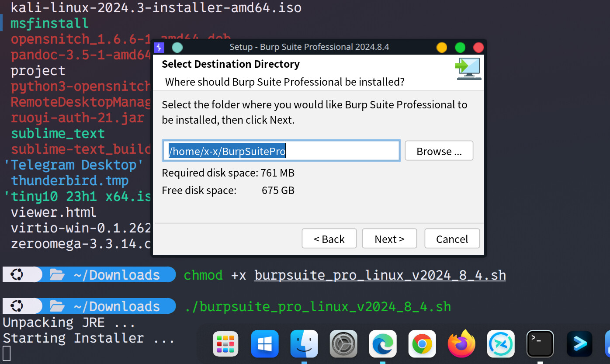
Task: Click viewer.html in terminal listing
Action: (x=54, y=212)
